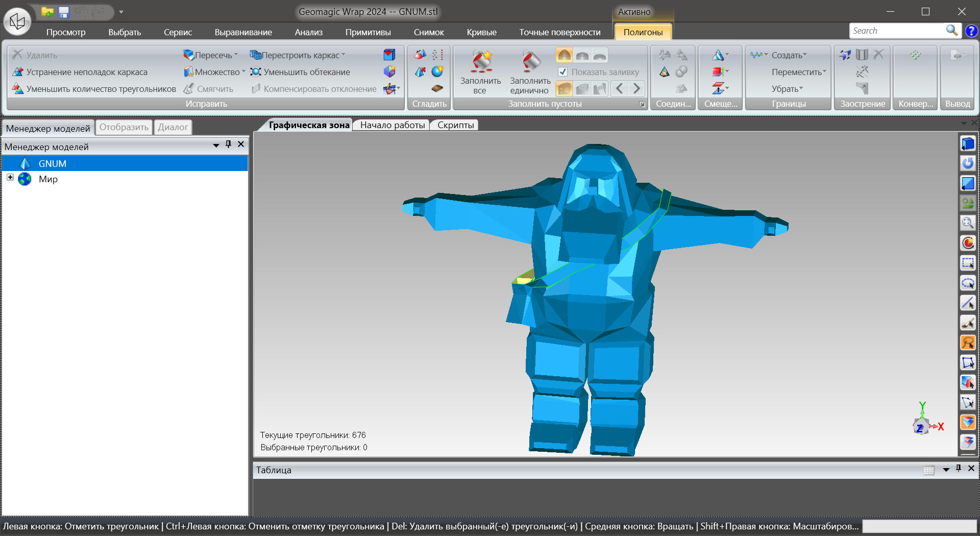Viewport: 980px width, 536px height.
Task: Click the brown Sandpaper smoothing icon
Action: 437,88
